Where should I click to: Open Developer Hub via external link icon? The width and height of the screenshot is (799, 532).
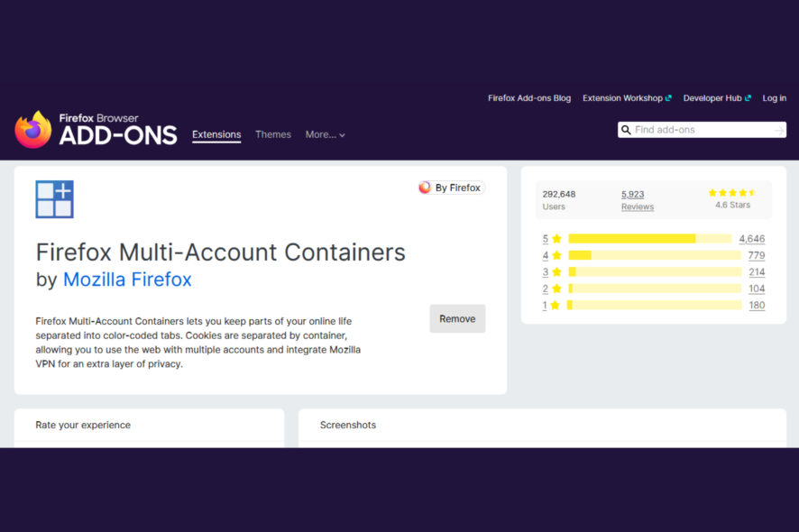[x=748, y=97]
